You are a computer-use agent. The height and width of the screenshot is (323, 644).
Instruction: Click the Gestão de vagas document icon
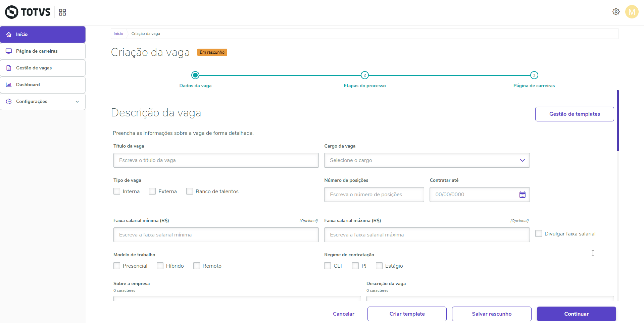pyautogui.click(x=9, y=68)
